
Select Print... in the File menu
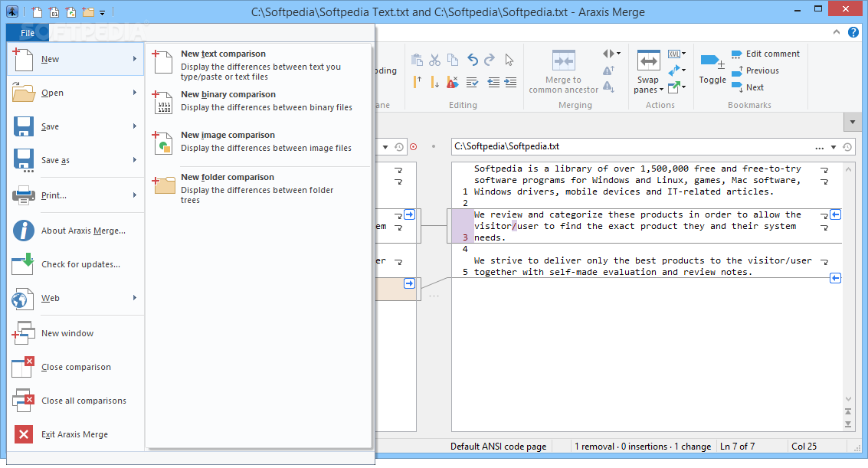(x=75, y=195)
